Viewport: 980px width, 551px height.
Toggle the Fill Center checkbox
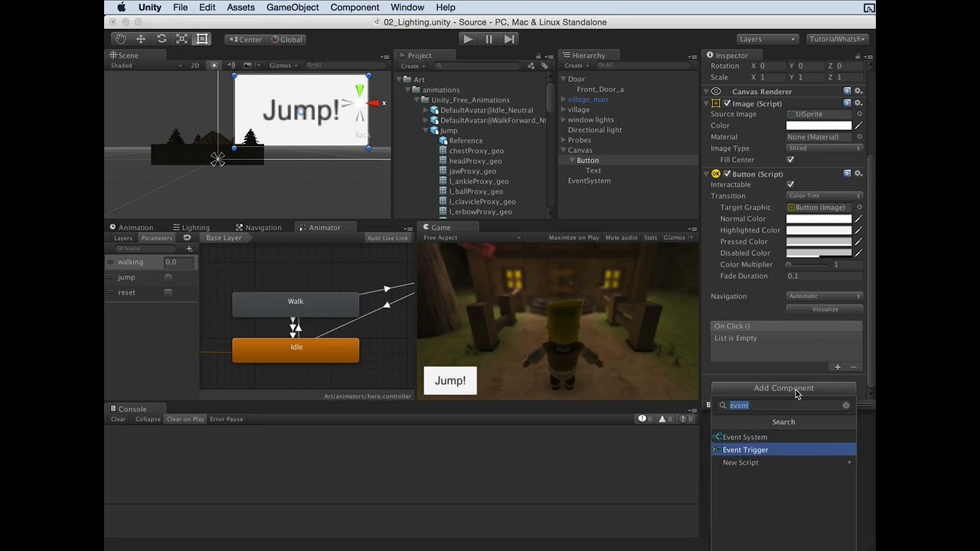(x=790, y=160)
